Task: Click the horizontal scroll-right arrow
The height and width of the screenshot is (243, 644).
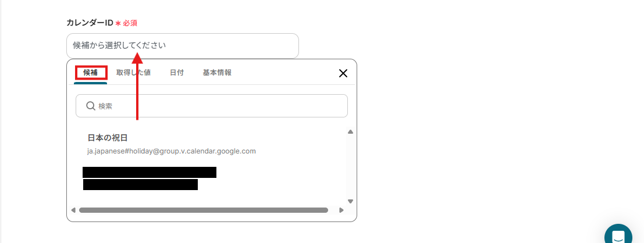Action: (x=341, y=210)
